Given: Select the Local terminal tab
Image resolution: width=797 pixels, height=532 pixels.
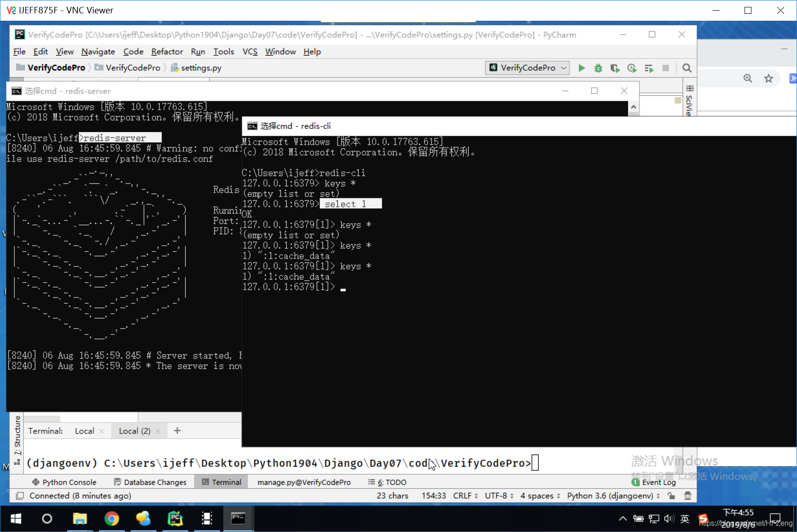Looking at the screenshot, I should click(84, 431).
